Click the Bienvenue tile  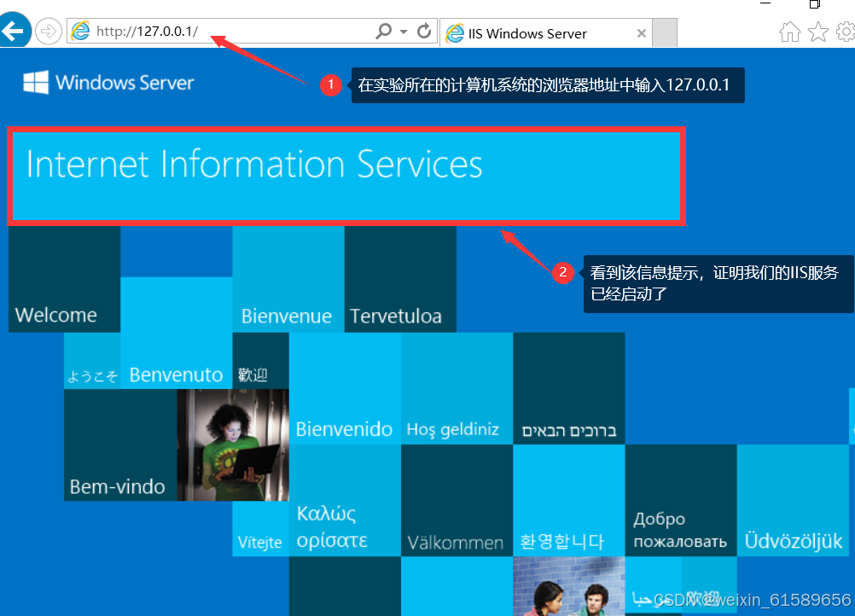pyautogui.click(x=288, y=279)
